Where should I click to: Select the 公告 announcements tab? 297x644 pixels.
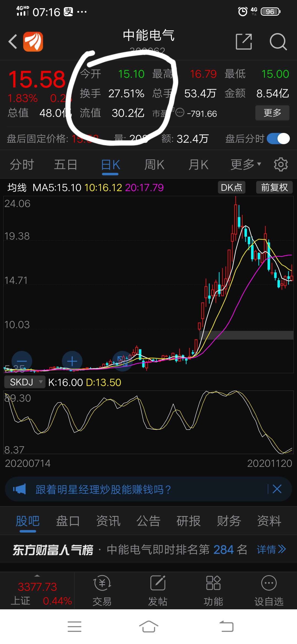148,521
